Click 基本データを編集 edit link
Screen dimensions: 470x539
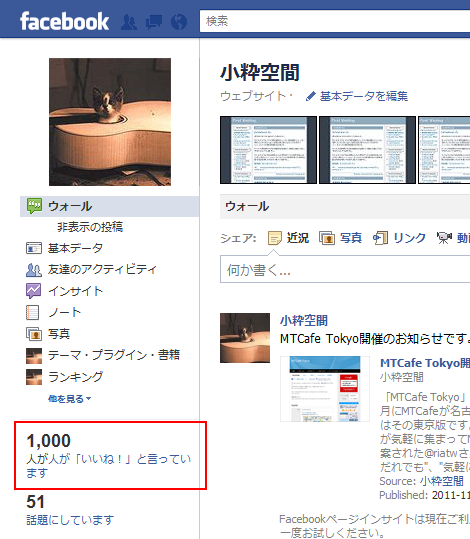coord(364,96)
